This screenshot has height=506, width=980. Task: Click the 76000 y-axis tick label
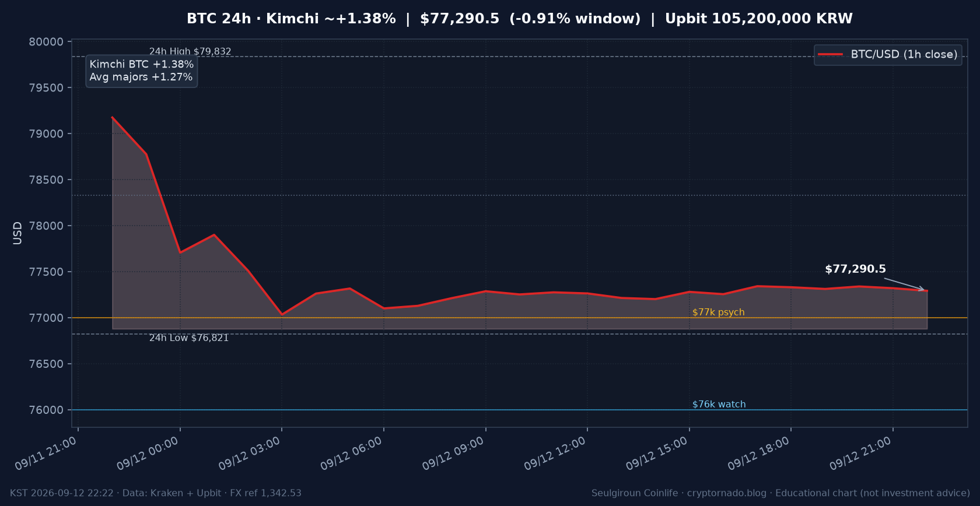coord(46,410)
